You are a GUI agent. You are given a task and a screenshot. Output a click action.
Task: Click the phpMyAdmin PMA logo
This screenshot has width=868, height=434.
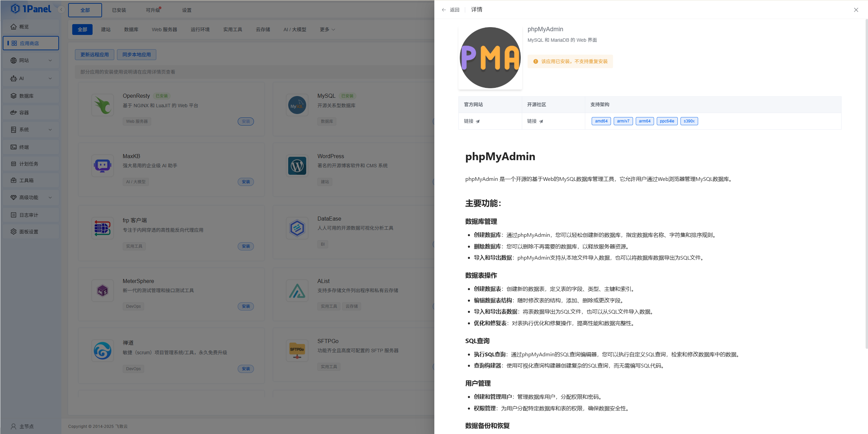pos(490,58)
